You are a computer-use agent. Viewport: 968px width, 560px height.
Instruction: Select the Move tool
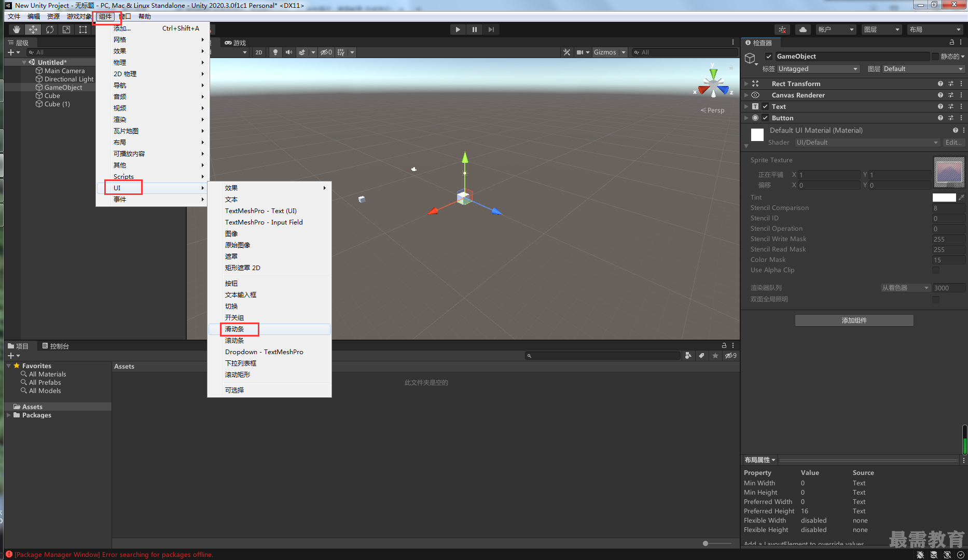point(33,30)
